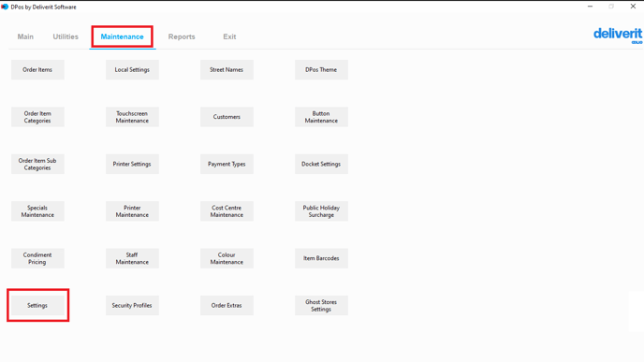The image size is (644, 362).
Task: Click the DPos app icon in title bar
Action: (x=5, y=7)
